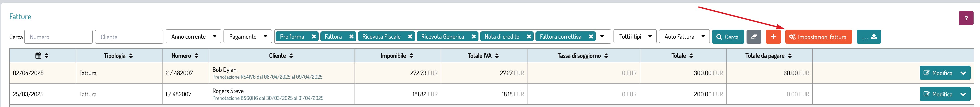
Task: Remove the Ricevuta Fiscale filter tag
Action: coord(410,37)
